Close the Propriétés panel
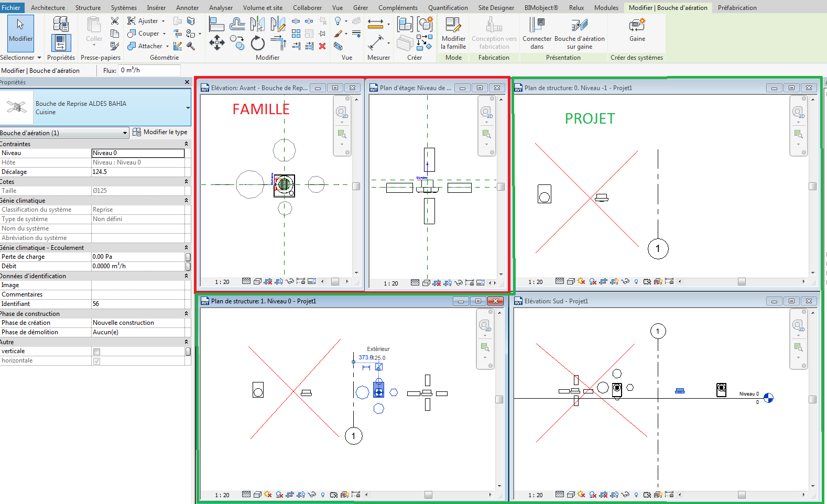827x504 pixels. pyautogui.click(x=187, y=82)
